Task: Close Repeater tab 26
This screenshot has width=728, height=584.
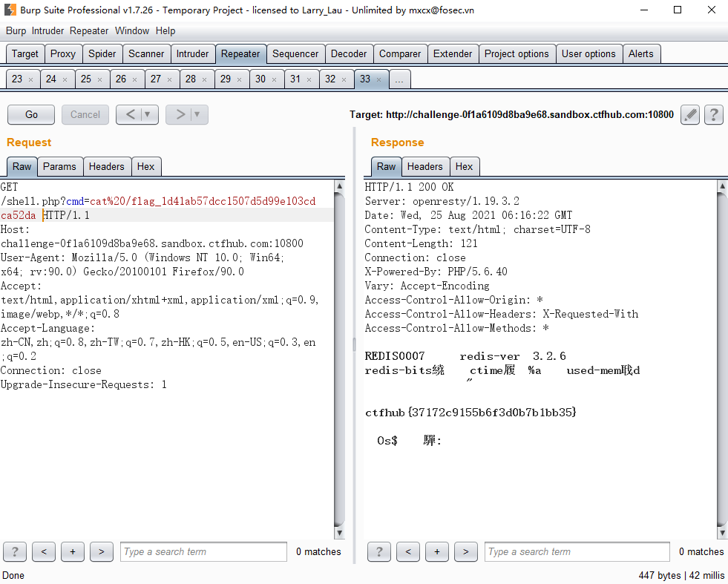Action: click(134, 80)
